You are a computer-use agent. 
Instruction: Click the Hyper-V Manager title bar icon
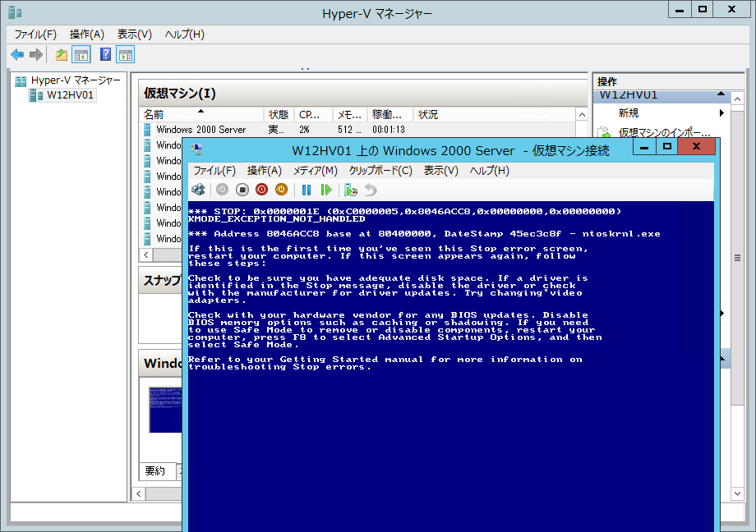(x=15, y=12)
